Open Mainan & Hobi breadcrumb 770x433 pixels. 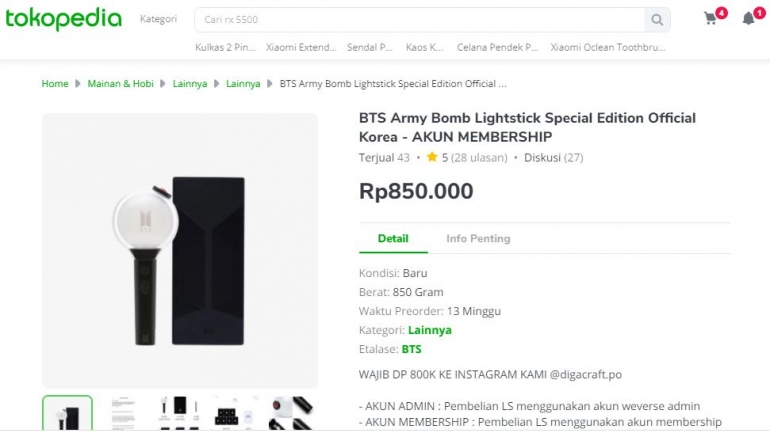pos(120,84)
